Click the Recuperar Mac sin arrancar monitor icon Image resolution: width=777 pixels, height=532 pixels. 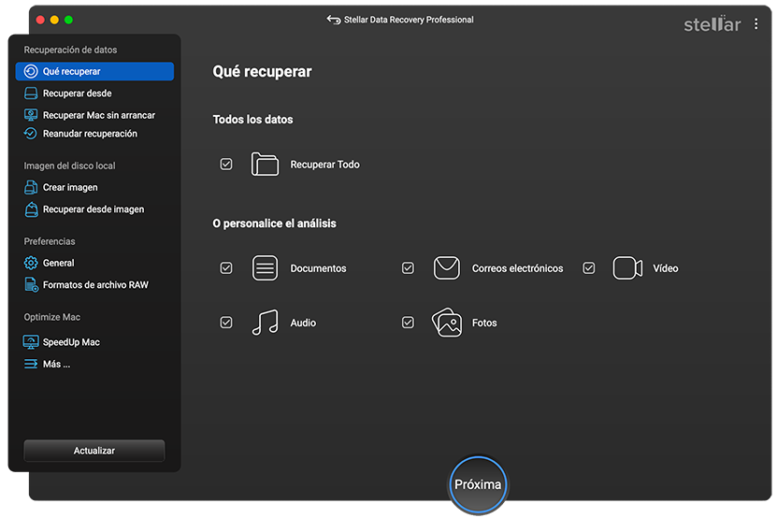coord(31,115)
